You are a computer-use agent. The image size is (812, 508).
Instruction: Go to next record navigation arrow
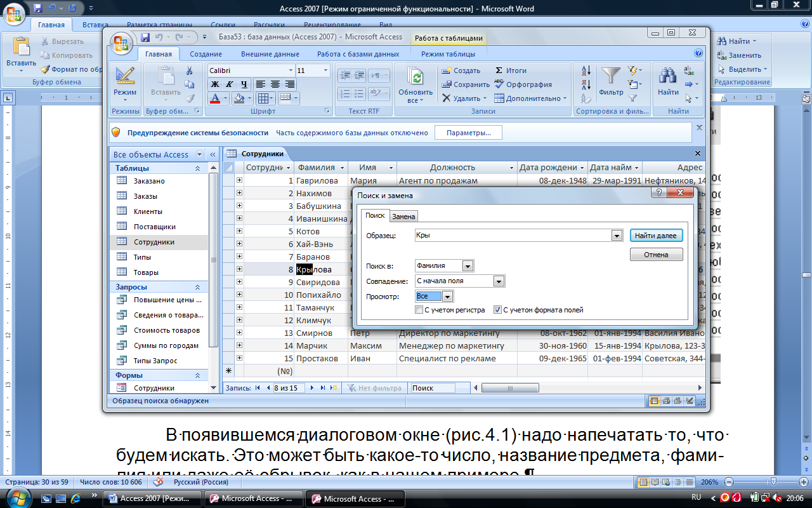pyautogui.click(x=311, y=387)
